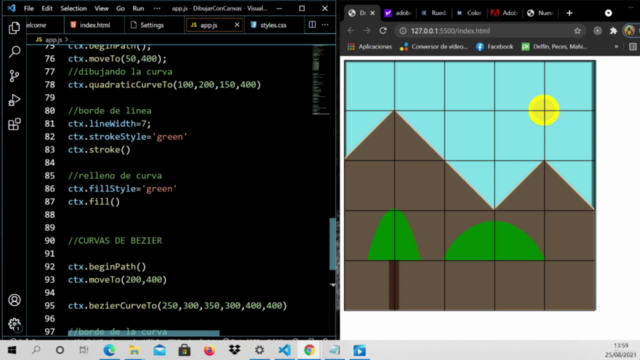This screenshot has height=360, width=640.
Task: Open Aplicaciones bookmark shortcut
Action: coord(369,47)
